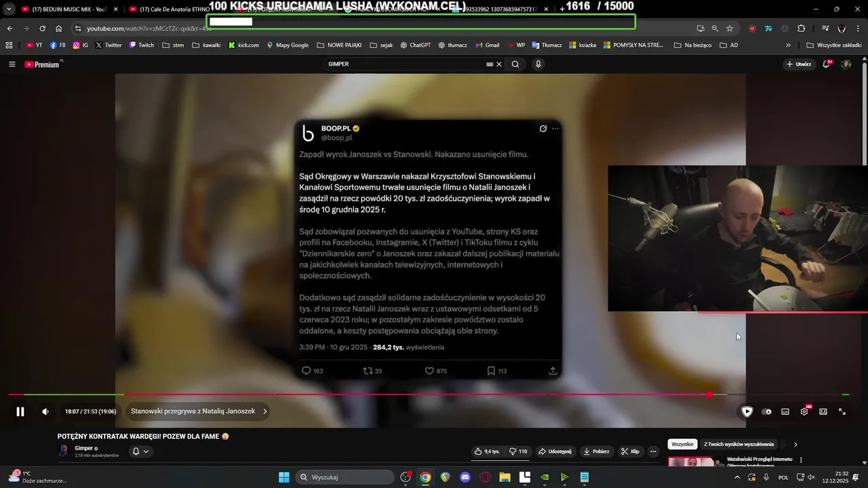
Task: Open the Twitch bookmark
Action: (142, 45)
